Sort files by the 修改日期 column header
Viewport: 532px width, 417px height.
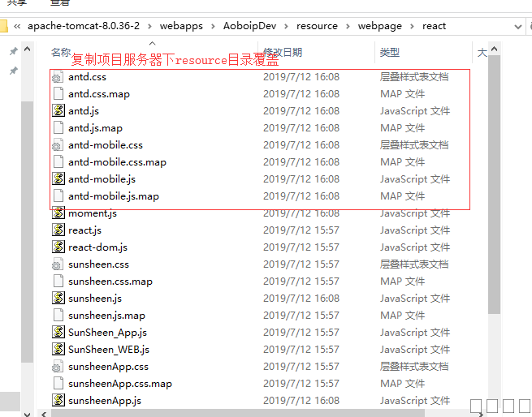tap(283, 53)
